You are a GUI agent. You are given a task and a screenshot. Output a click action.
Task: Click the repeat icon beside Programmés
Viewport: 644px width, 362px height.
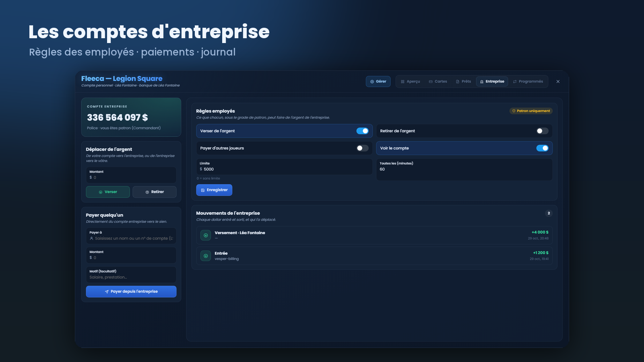[x=515, y=82]
